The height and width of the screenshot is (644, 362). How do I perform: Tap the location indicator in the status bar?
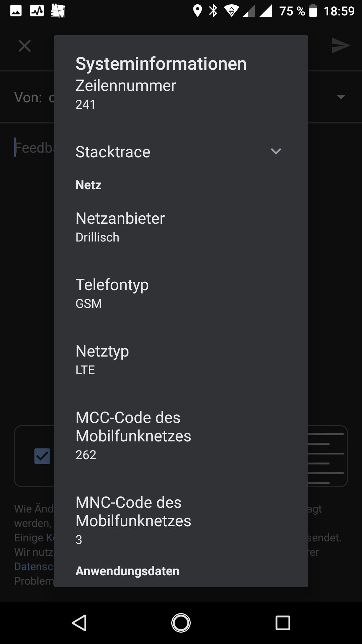pyautogui.click(x=198, y=11)
